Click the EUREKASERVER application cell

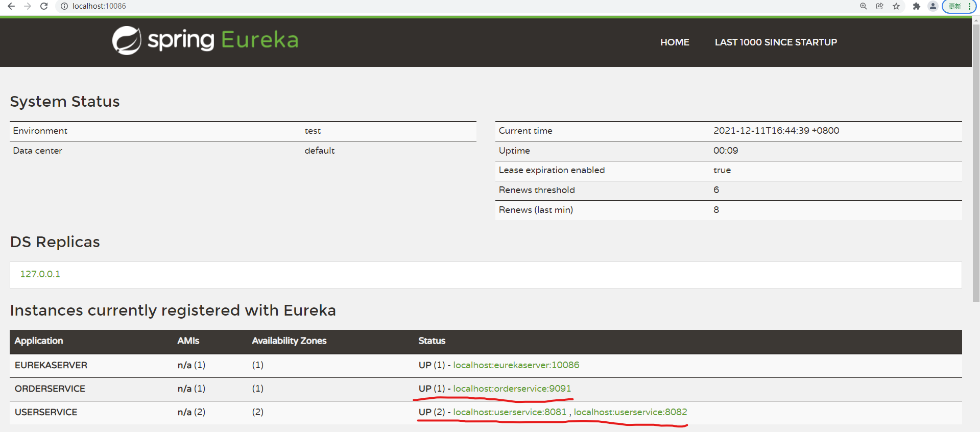pyautogui.click(x=51, y=365)
